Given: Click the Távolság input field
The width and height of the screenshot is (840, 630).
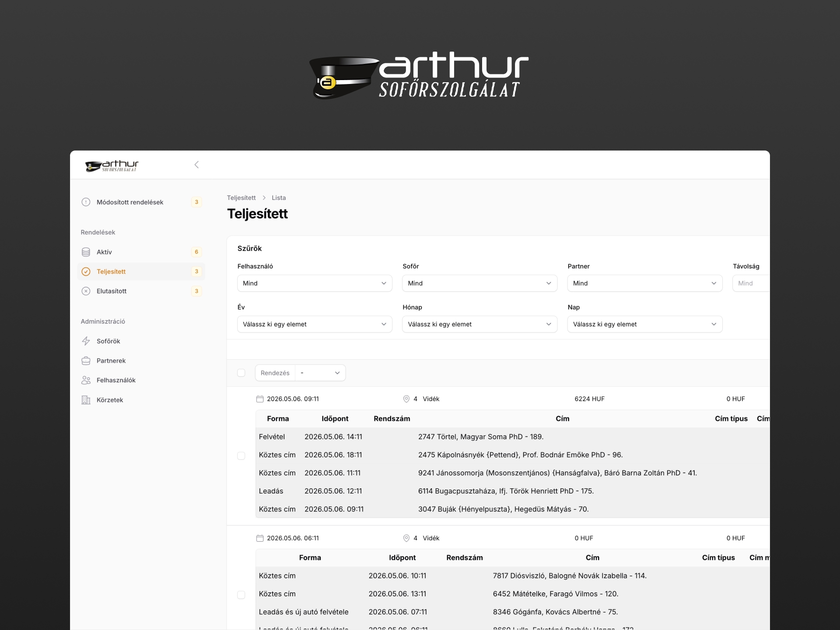Looking at the screenshot, I should tap(751, 283).
